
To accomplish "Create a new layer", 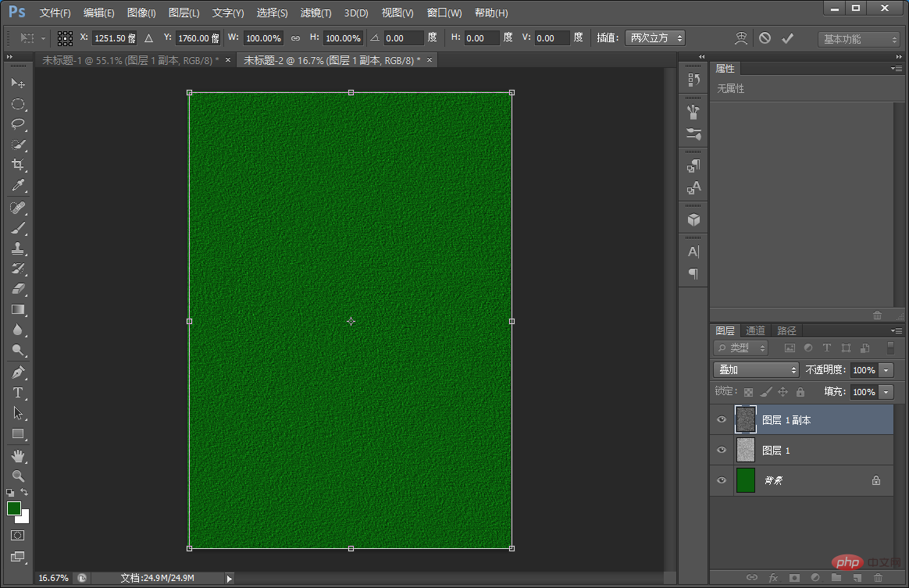I will (x=857, y=578).
